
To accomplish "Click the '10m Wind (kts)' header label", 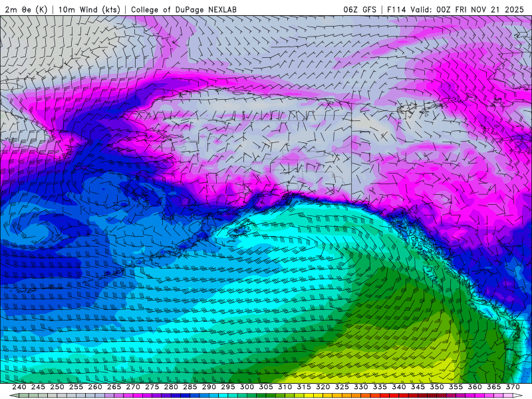I will pyautogui.click(x=90, y=9).
